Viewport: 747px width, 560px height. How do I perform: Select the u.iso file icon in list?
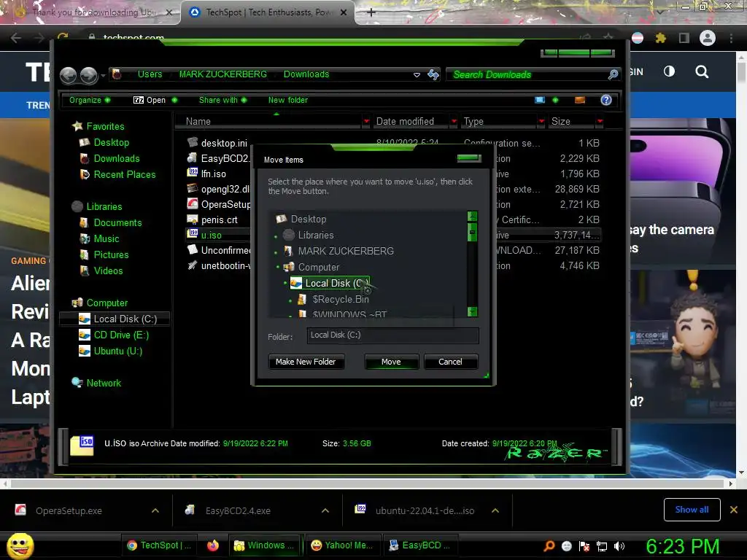click(193, 234)
